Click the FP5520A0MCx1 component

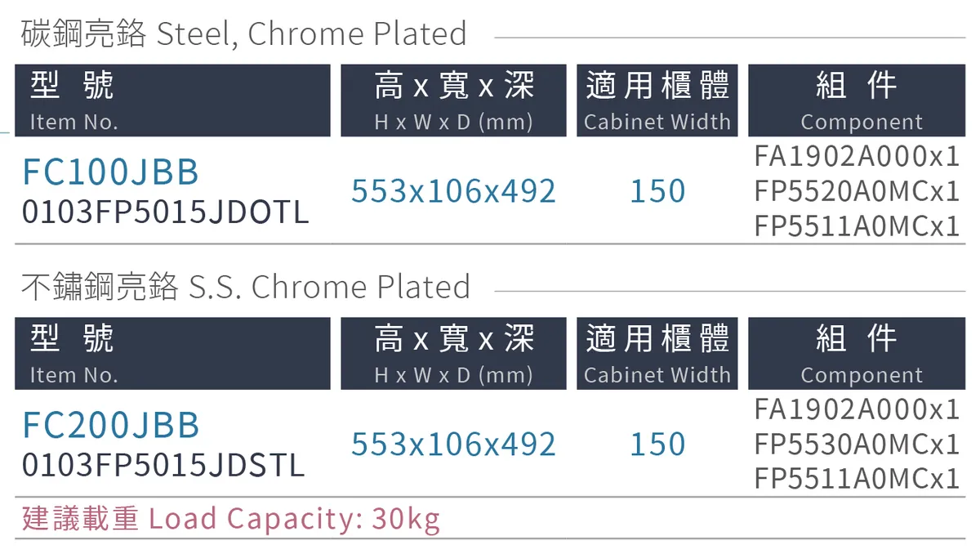click(857, 191)
